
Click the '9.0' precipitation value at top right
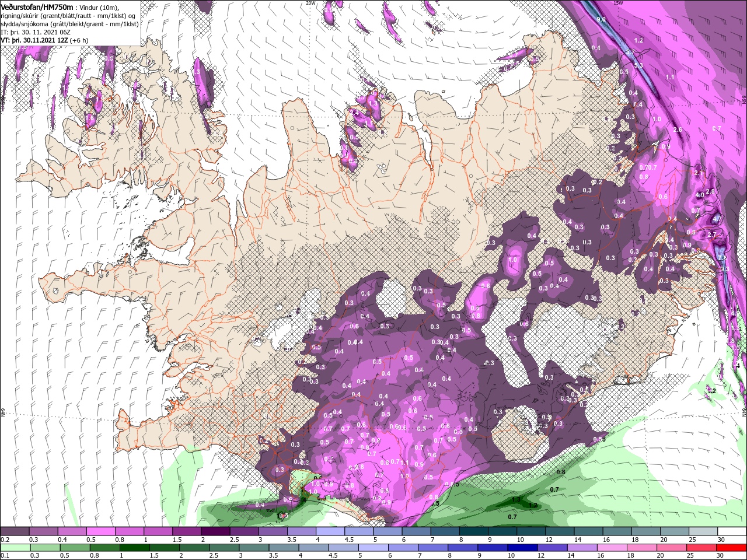[x=601, y=19]
